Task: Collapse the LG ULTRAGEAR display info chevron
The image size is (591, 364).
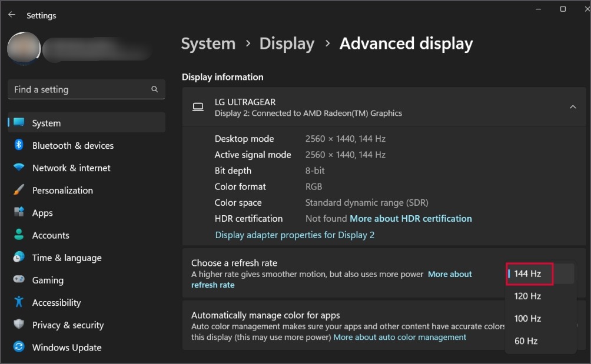Action: [x=573, y=107]
